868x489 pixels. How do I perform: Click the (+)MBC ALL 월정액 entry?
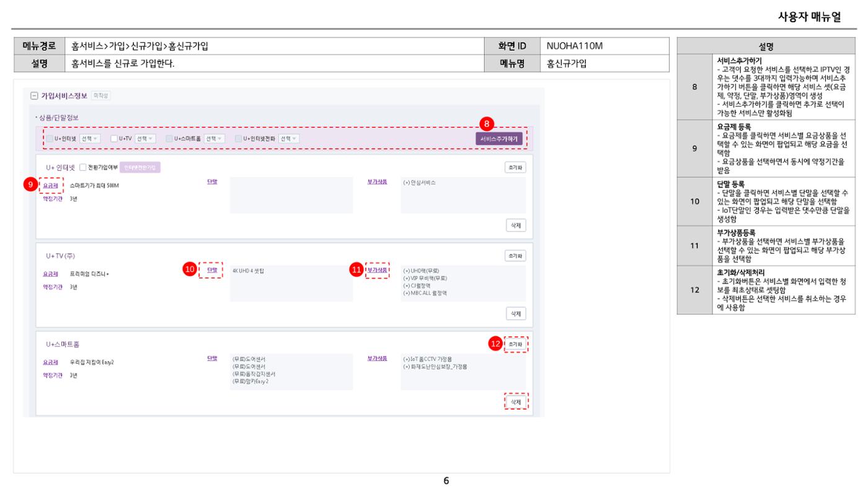(425, 293)
